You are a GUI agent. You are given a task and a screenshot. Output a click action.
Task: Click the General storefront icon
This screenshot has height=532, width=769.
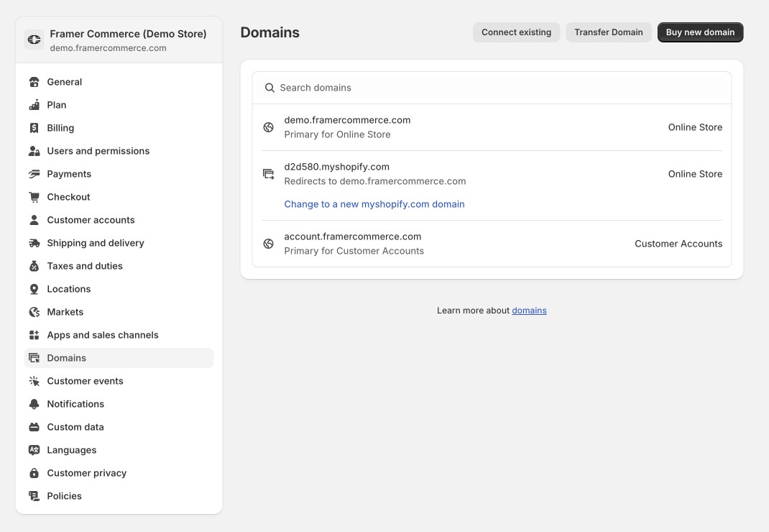[34, 82]
